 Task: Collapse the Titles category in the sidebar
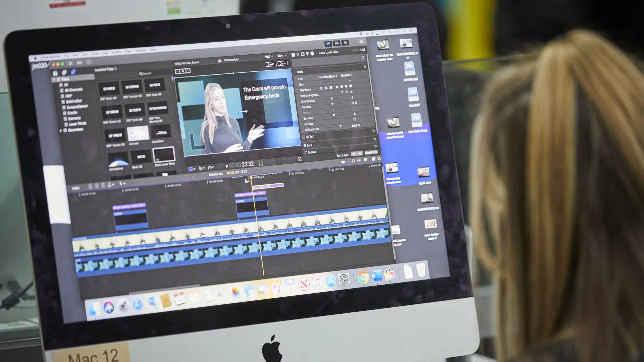[54, 80]
